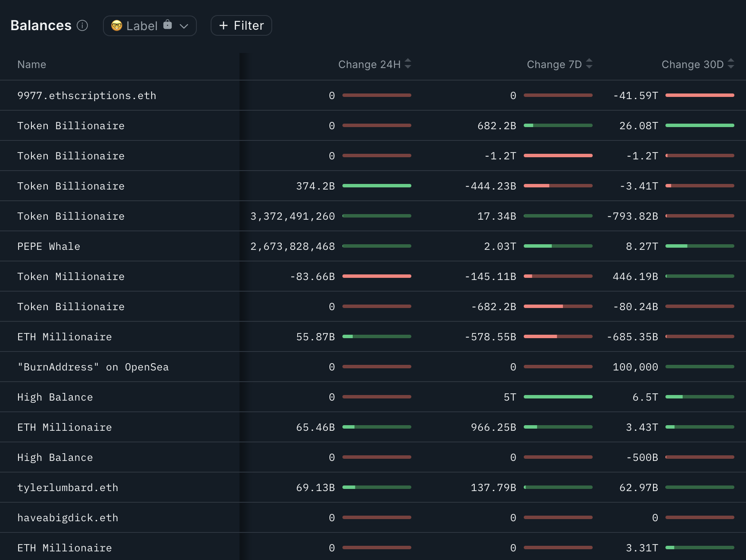Sort by Change 30D arrows icon
Image resolution: width=746 pixels, height=560 pixels.
pos(731,64)
